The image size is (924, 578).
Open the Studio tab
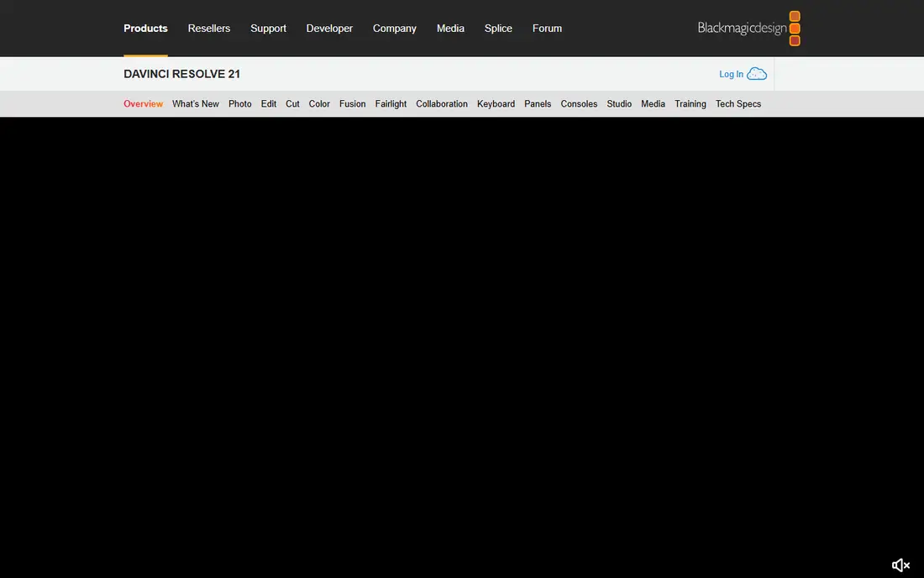click(619, 103)
